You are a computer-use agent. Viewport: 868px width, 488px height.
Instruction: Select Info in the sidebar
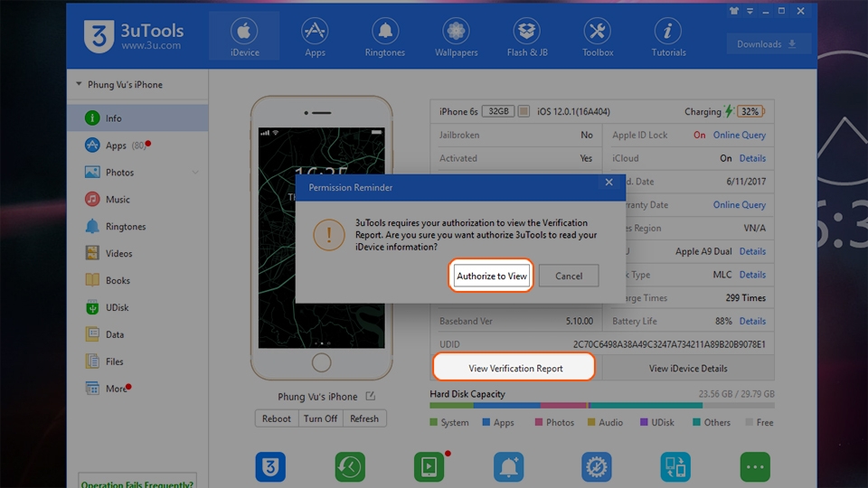[x=137, y=117]
